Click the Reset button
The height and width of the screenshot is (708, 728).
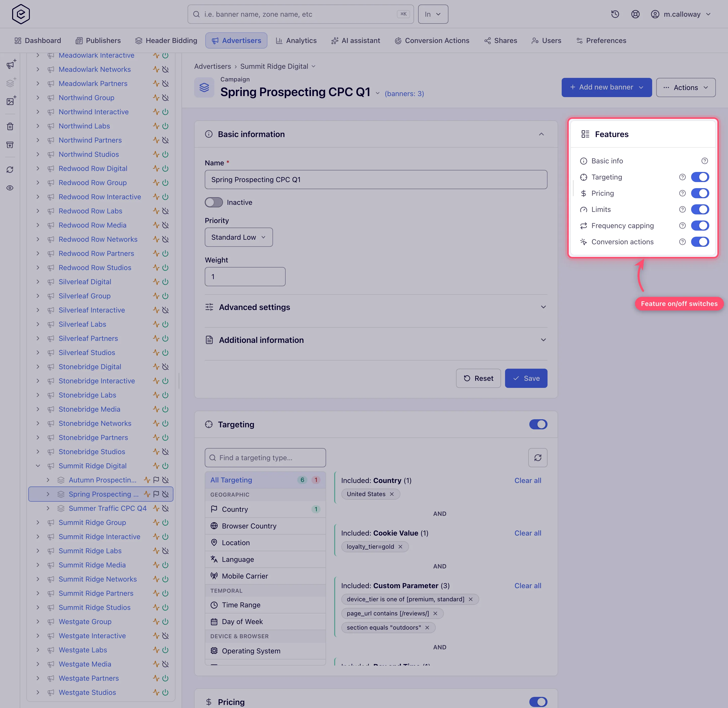(x=478, y=378)
